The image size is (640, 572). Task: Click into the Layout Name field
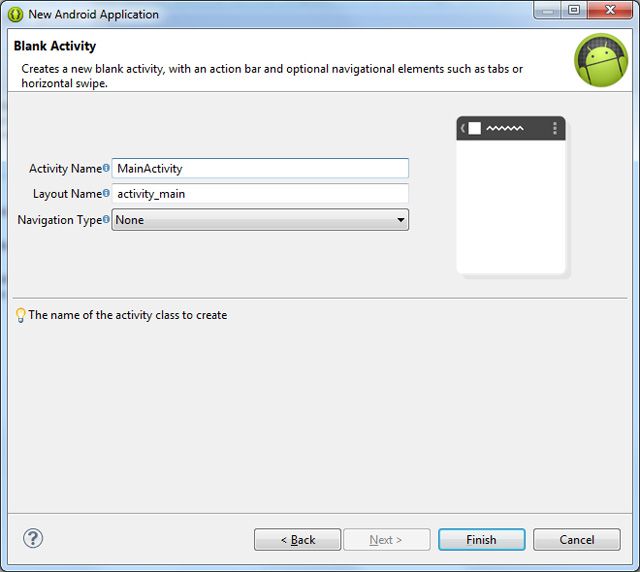260,194
